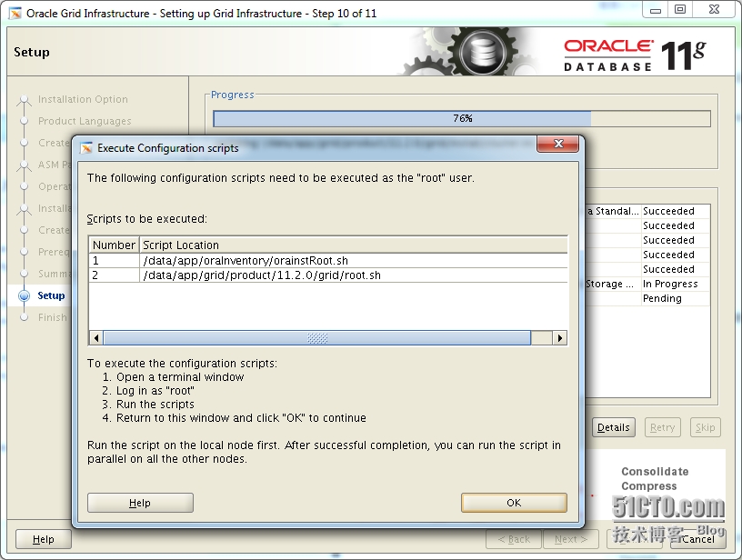Click the Number column header
This screenshot has width=742, height=560.
click(114, 245)
